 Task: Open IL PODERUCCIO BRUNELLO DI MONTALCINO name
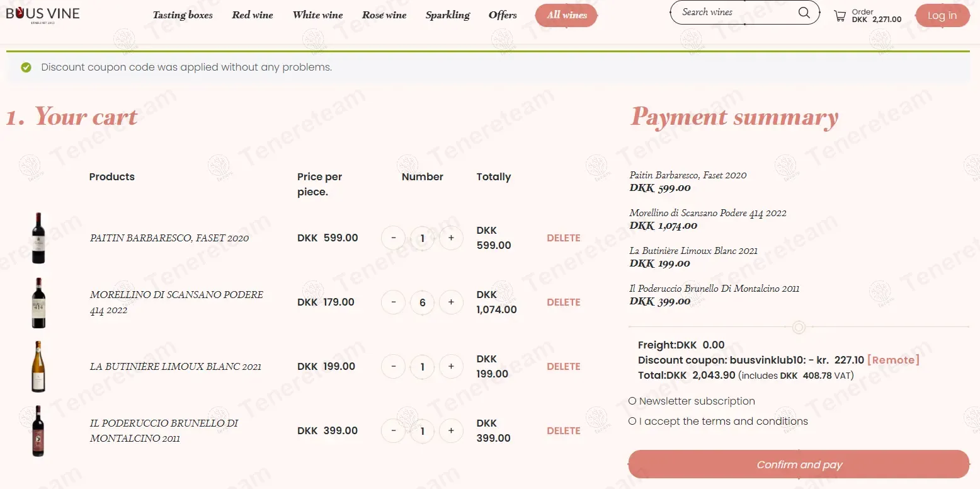point(164,431)
